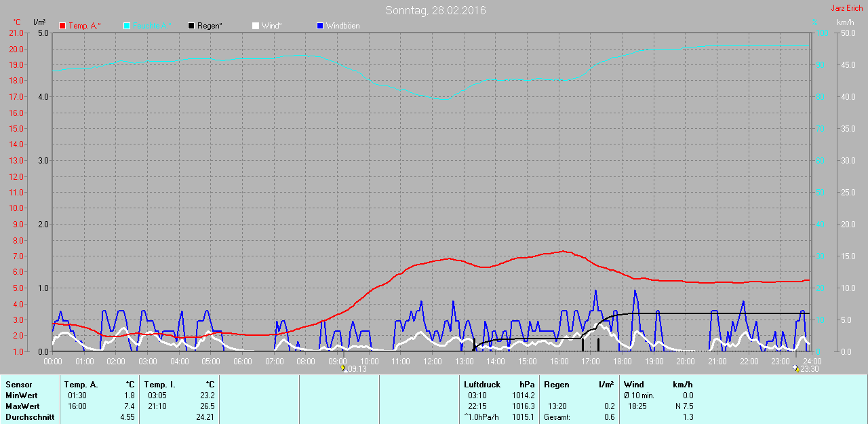Click the Temp. I. maximum time '21:10'
This screenshot has height=424, width=868.
157,406
